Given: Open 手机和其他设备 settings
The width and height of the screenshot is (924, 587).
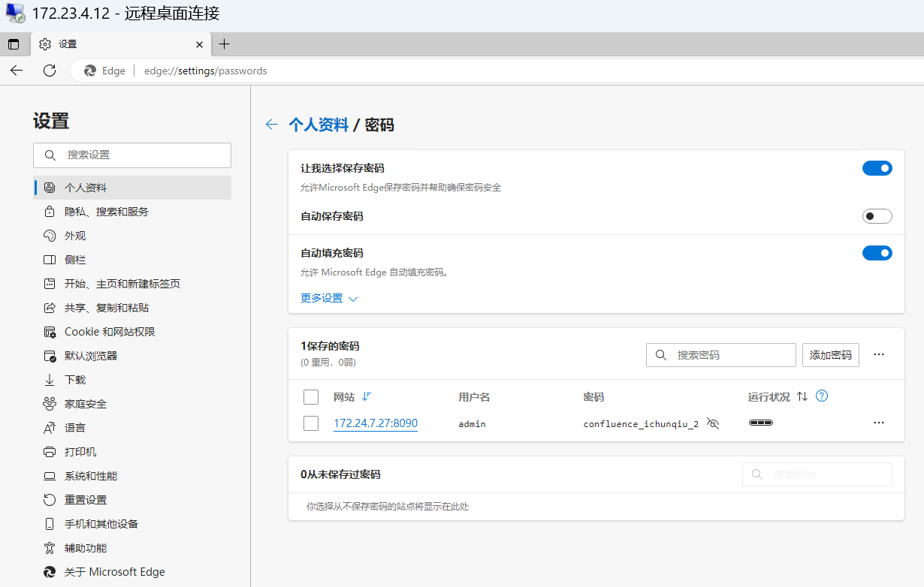Looking at the screenshot, I should [x=132, y=524].
